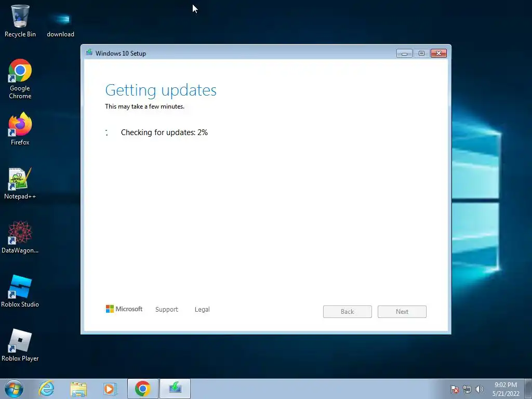Maximize the Windows 10 Setup window
This screenshot has width=532, height=399.
coord(421,54)
